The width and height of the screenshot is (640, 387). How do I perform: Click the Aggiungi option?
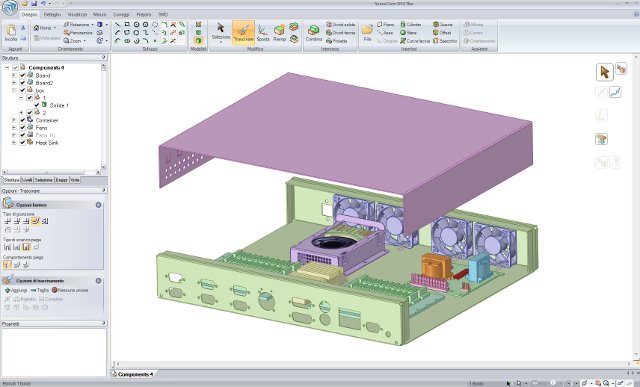click(x=16, y=290)
